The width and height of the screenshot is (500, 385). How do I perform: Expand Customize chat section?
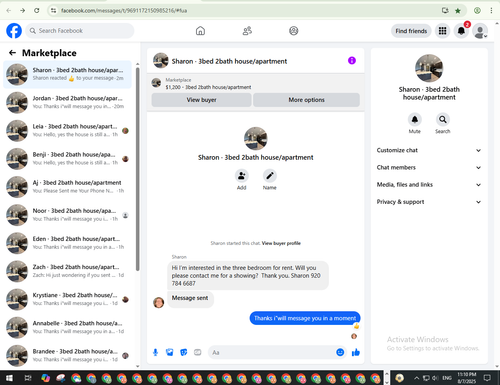coord(429,150)
